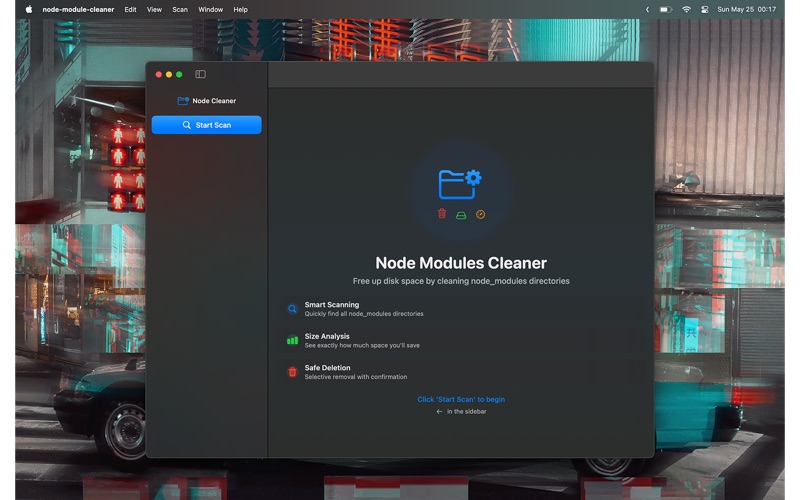This screenshot has height=500, width=800.
Task: Click the left arrow beside 'in the sidebar'
Action: coord(439,412)
